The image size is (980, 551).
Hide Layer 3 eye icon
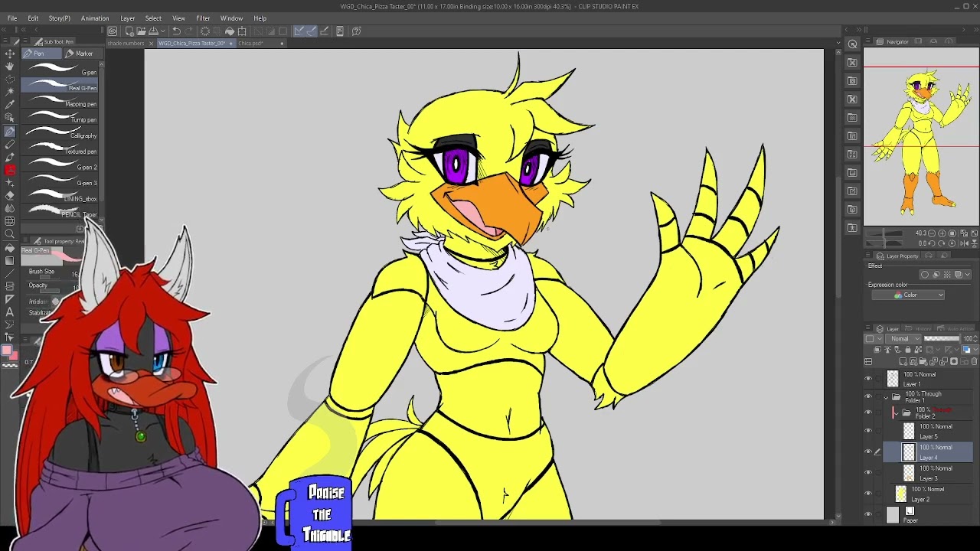click(868, 473)
